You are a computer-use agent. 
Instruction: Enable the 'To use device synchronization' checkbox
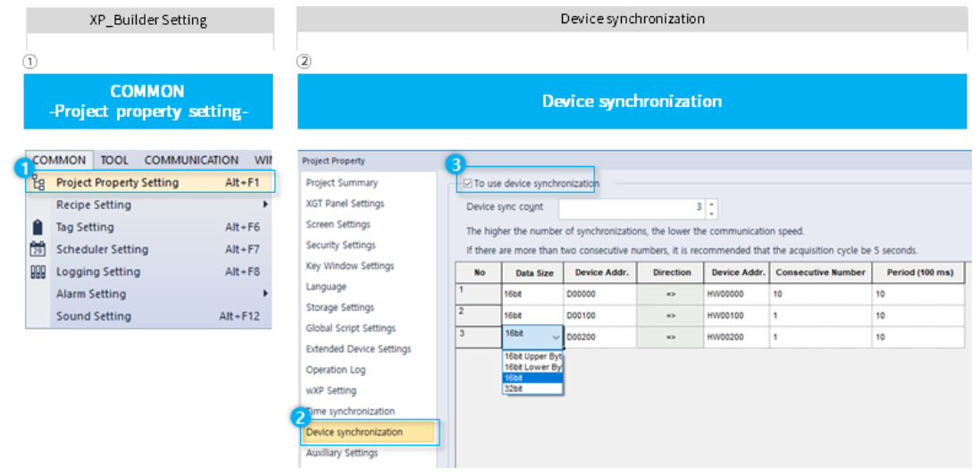[x=467, y=184]
